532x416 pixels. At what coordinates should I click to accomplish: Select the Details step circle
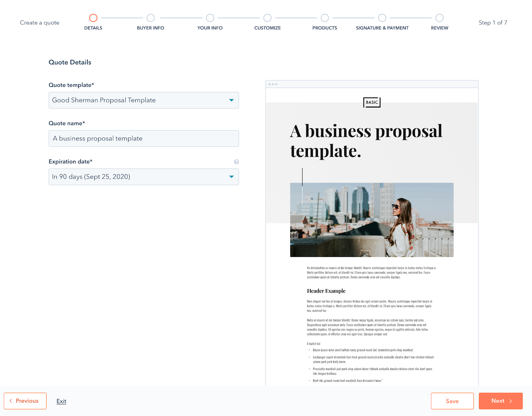(93, 18)
